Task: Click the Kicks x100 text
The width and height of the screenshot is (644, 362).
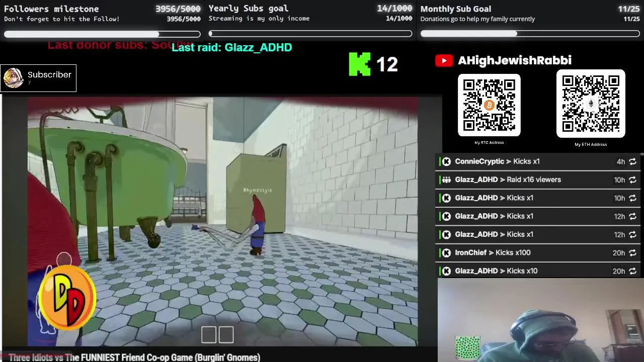Action: tap(513, 252)
